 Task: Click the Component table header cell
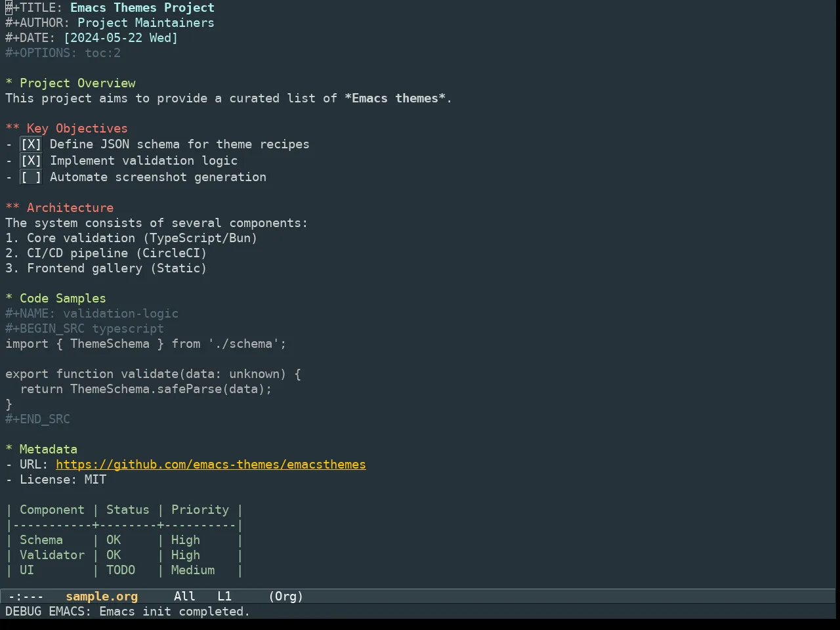52,510
